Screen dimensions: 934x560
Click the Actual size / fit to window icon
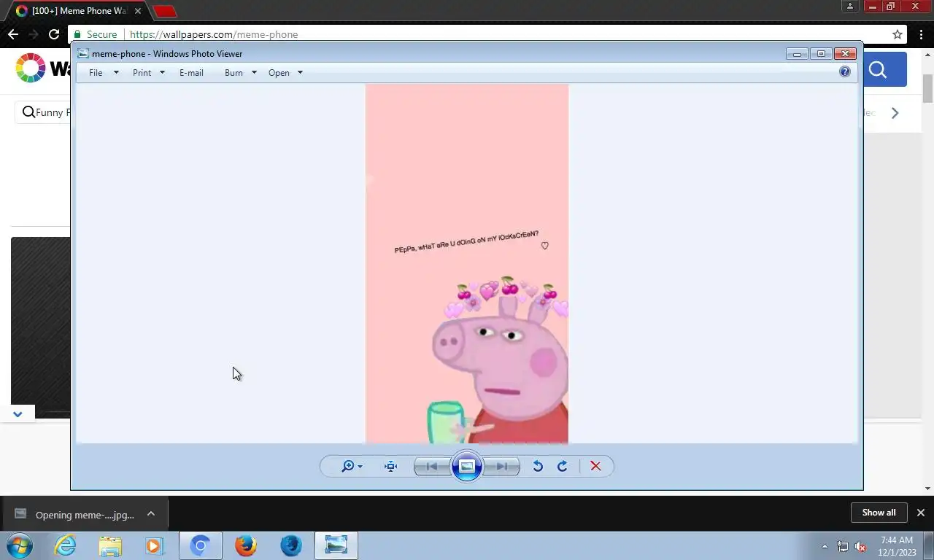point(391,467)
